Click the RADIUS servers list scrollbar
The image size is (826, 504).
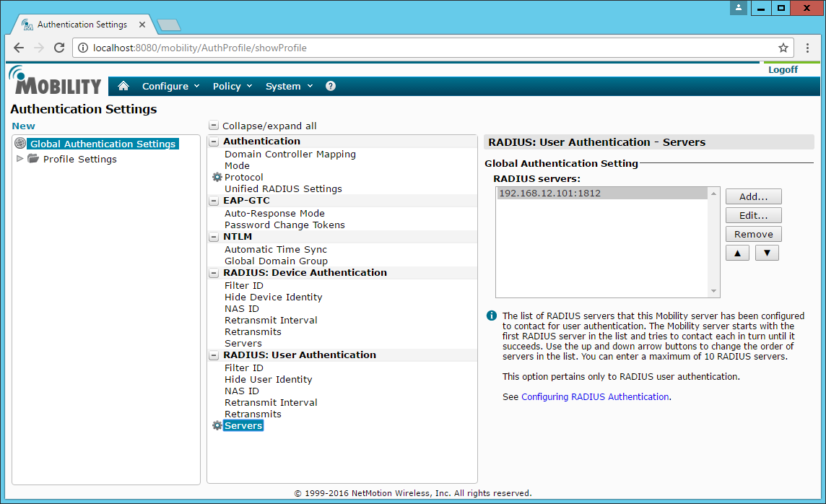pos(714,242)
